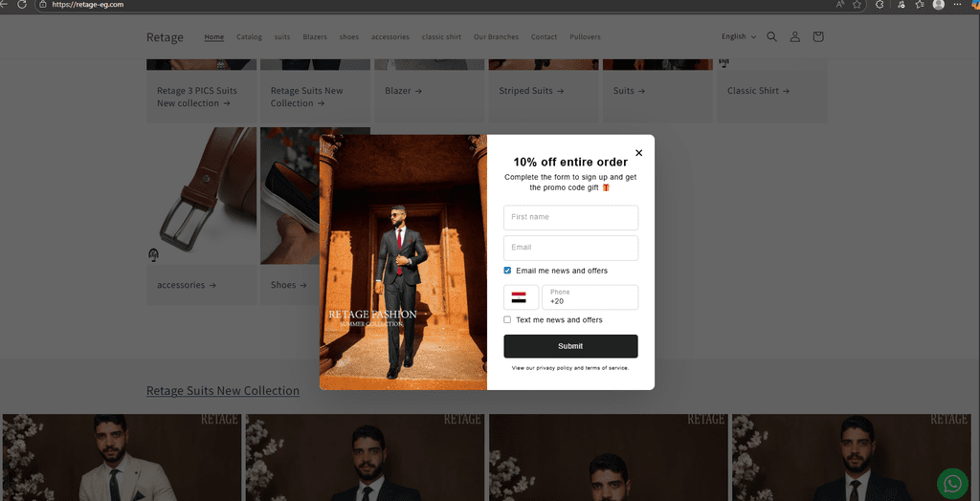Click the Phone number field
Image resolution: width=980 pixels, height=501 pixels.
[x=590, y=297]
